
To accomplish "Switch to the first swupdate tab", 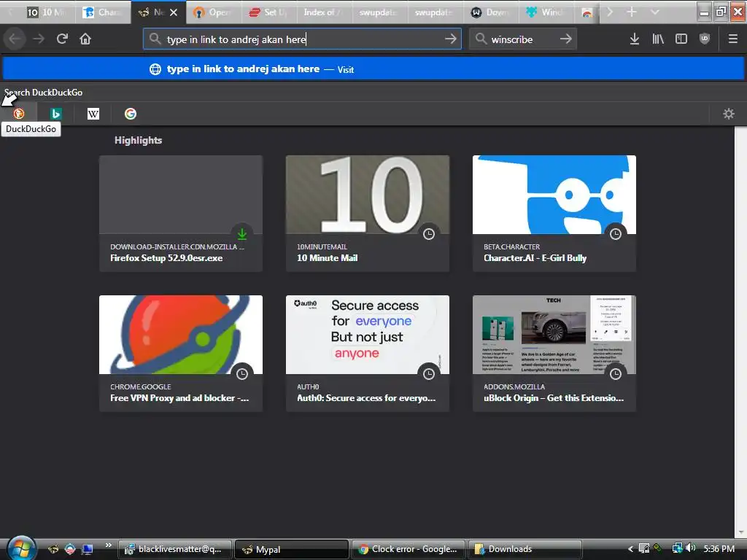I will [379, 12].
